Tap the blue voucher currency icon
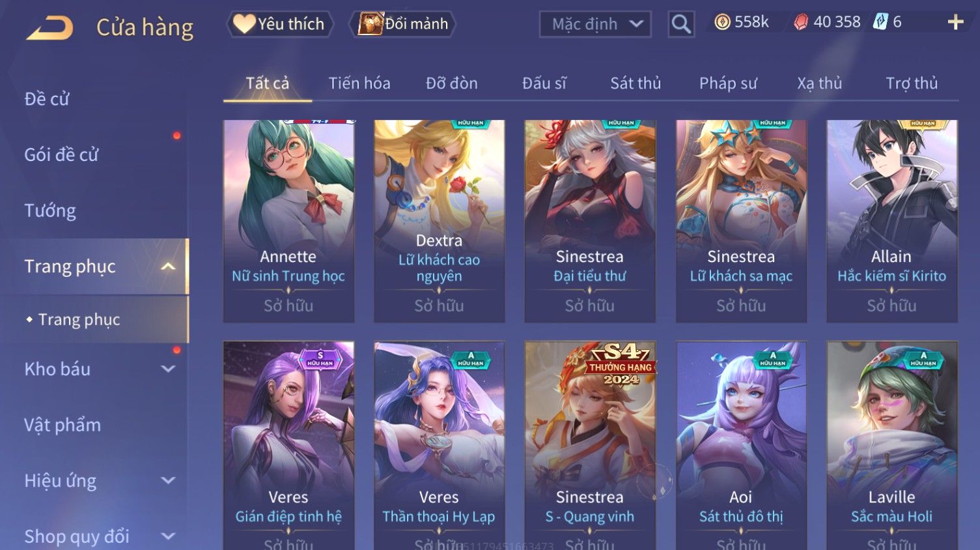980x550 pixels. click(880, 22)
